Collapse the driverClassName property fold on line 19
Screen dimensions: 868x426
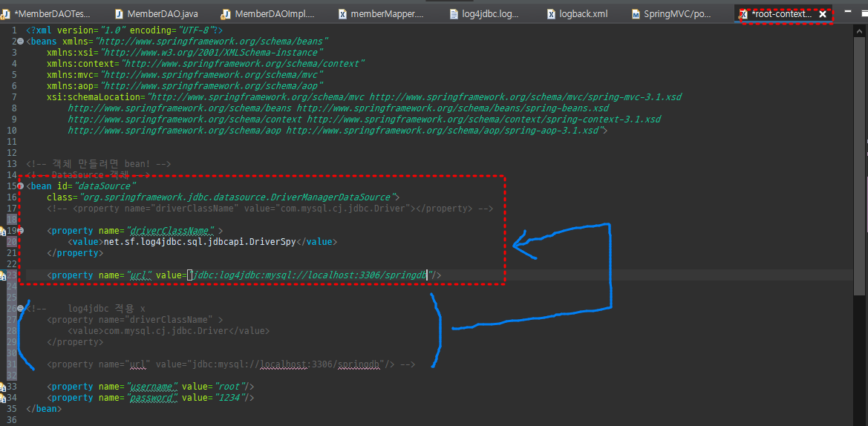pos(21,230)
